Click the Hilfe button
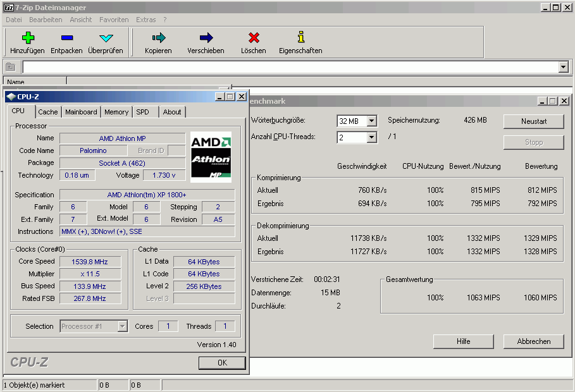This screenshot has height=392, width=575. 464,341
